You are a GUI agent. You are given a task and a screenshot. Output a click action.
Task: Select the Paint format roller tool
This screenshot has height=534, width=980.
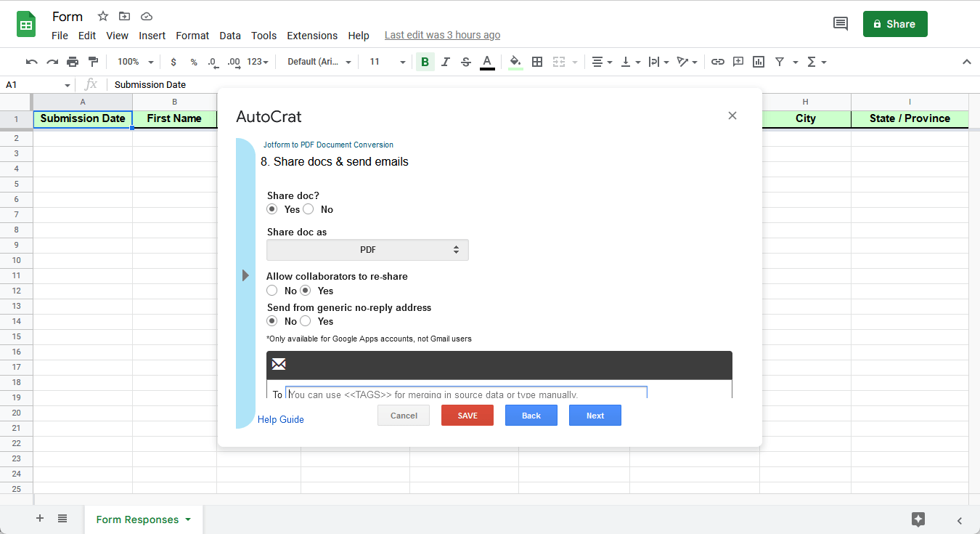93,62
